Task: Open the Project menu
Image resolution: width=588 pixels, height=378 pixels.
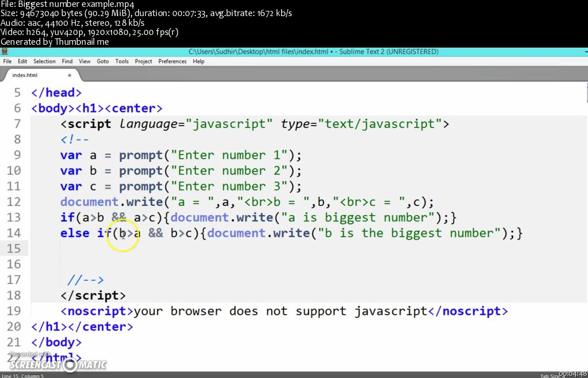Action: [x=143, y=61]
